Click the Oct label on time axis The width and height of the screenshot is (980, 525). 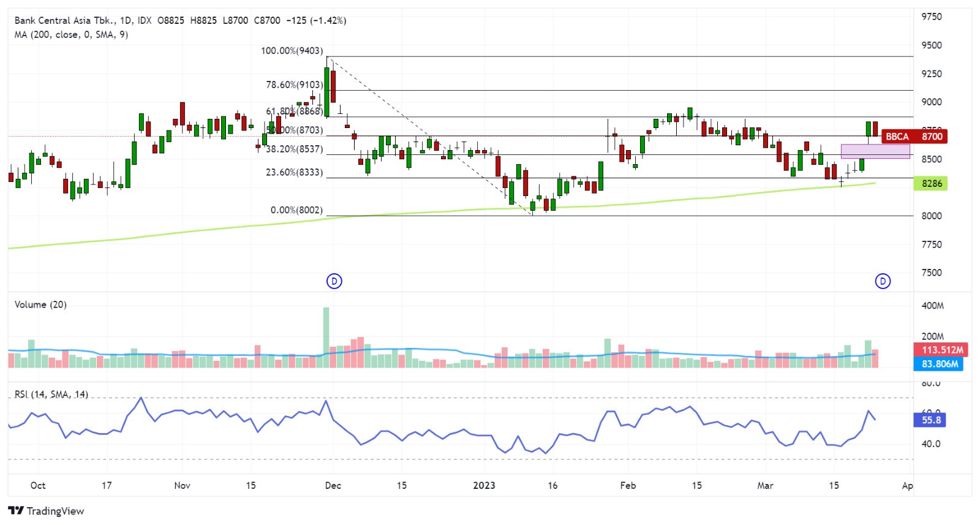click(38, 485)
